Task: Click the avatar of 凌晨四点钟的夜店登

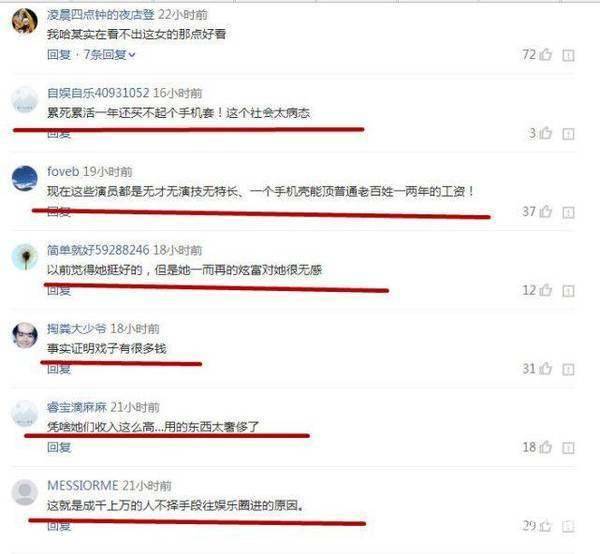Action: pos(25,21)
